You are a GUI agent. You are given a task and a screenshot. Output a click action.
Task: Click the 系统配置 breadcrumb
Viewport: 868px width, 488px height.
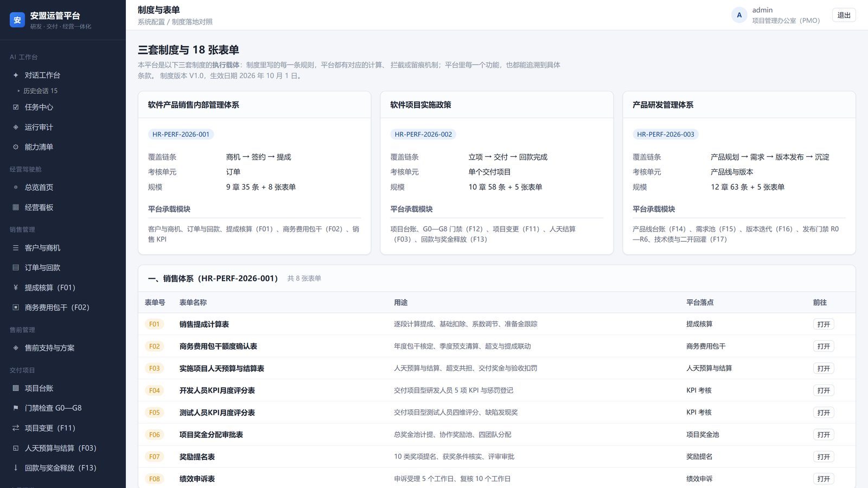[151, 22]
